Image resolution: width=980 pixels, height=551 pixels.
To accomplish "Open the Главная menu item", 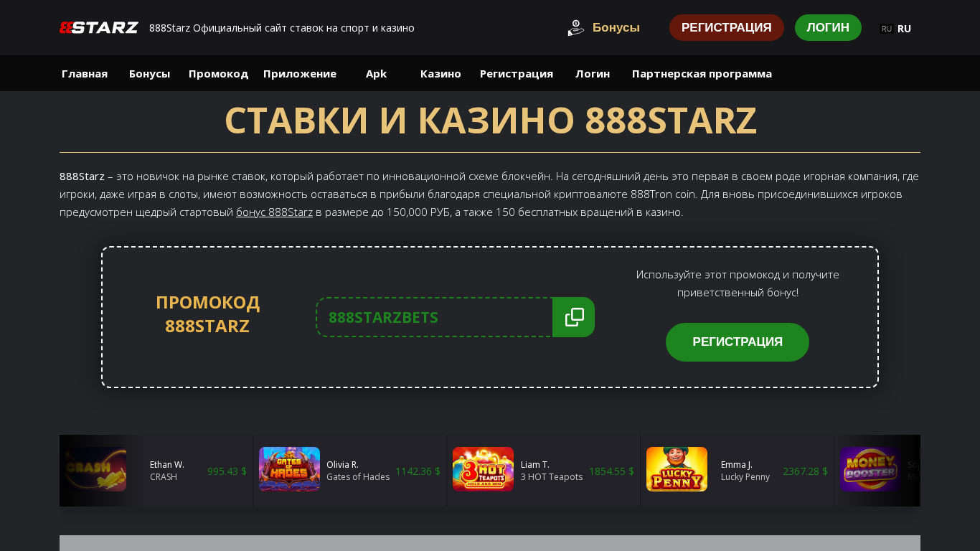I will (x=85, y=73).
